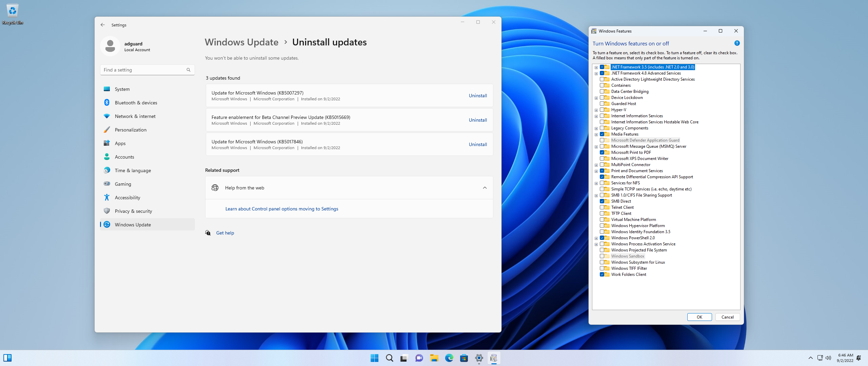The width and height of the screenshot is (868, 366).
Task: Open System settings category
Action: tap(147, 89)
